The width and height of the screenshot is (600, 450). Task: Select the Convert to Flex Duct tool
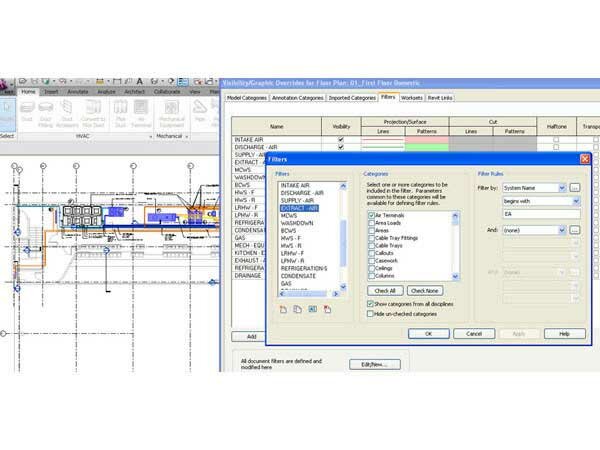93,114
